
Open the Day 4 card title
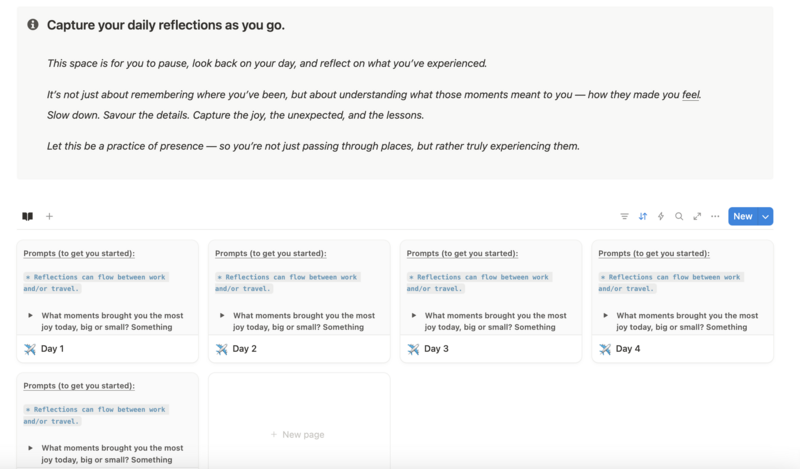(628, 349)
